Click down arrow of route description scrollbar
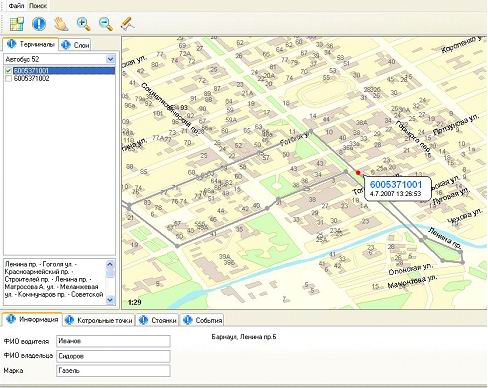This screenshot has width=488, height=388. pyautogui.click(x=110, y=300)
